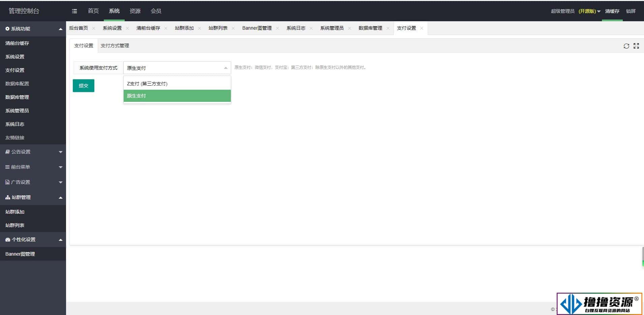Open the 系统使用支付方式 select box
The image size is (644, 315).
(177, 68)
